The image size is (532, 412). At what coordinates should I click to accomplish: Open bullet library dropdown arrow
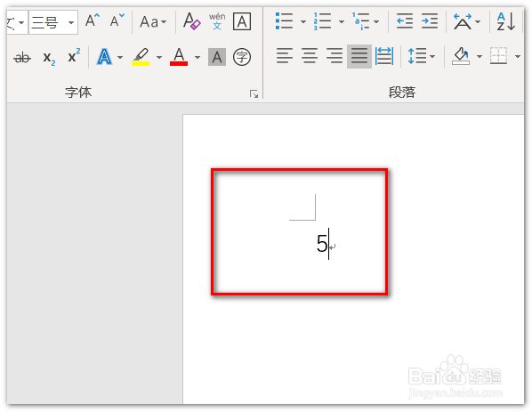(303, 21)
